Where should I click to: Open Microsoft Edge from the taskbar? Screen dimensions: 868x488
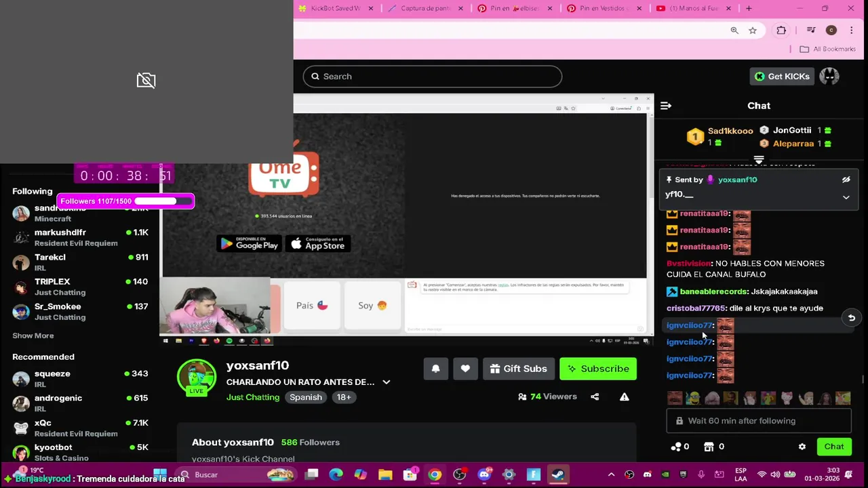336,474
